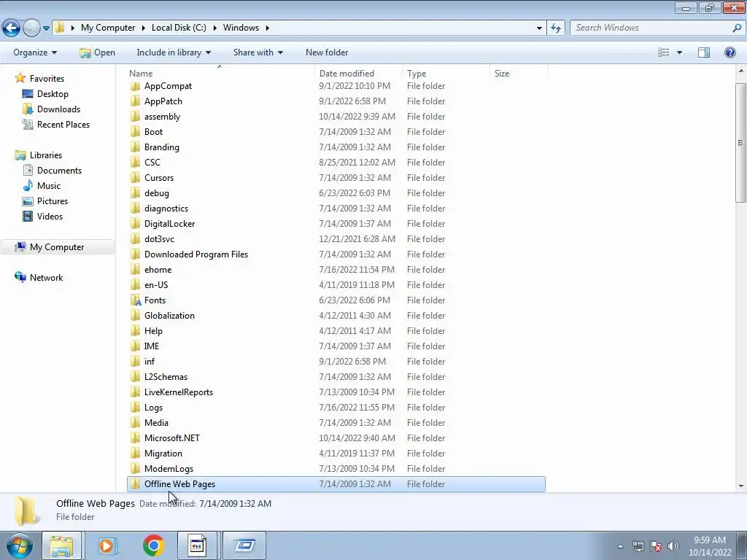This screenshot has height=560, width=747.
Task: Open the Documents library
Action: (x=59, y=171)
